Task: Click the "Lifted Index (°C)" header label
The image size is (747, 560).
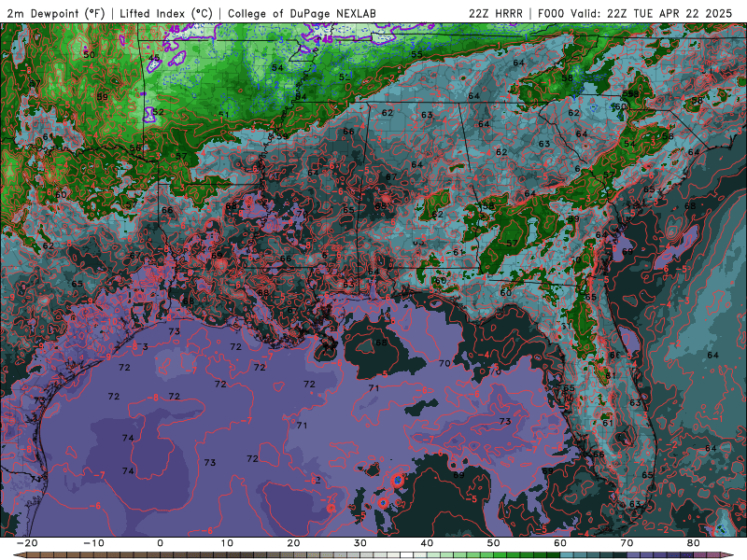Action: (x=166, y=14)
